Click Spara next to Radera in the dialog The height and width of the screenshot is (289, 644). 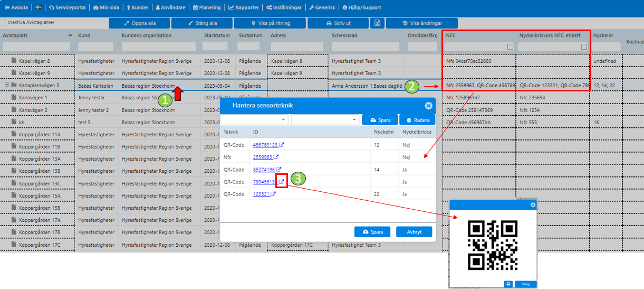click(380, 120)
